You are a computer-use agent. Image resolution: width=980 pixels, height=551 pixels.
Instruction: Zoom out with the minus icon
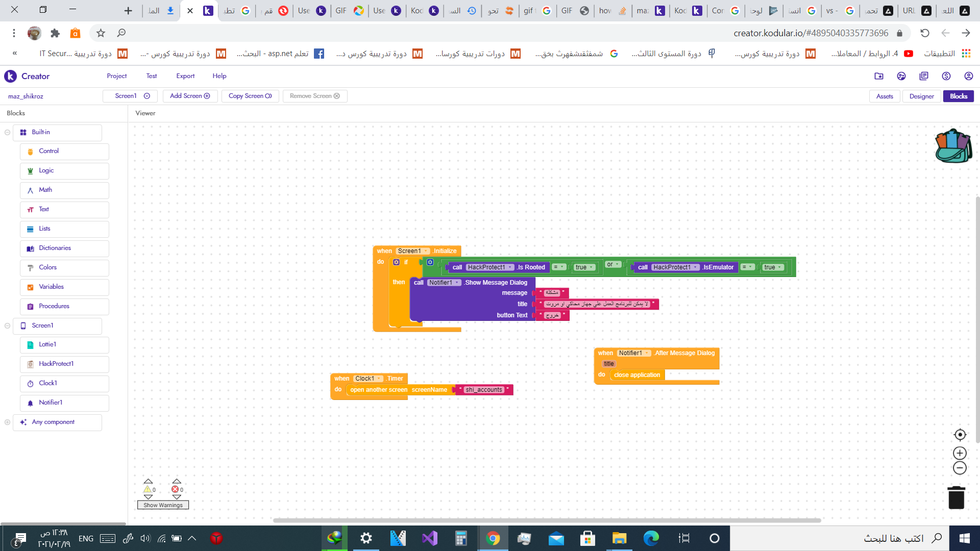[960, 468]
